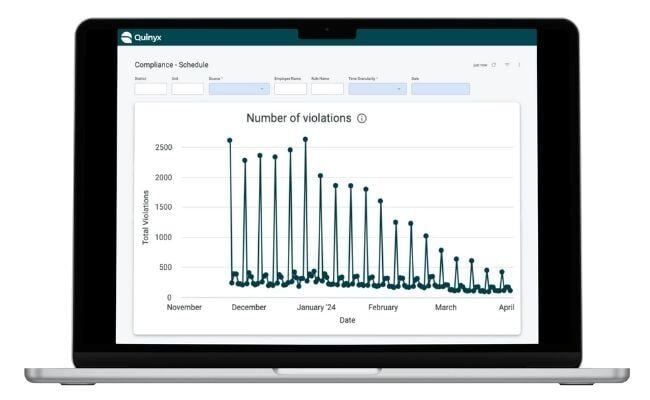Screen dimensions: 650x400
Task: Refresh the dashboard with the reload icon
Action: click(494, 65)
